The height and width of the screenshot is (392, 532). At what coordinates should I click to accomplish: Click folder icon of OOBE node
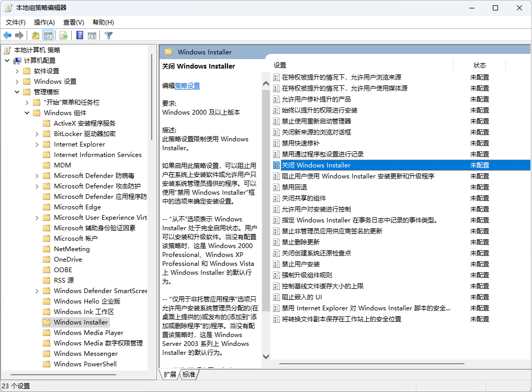pos(47,270)
